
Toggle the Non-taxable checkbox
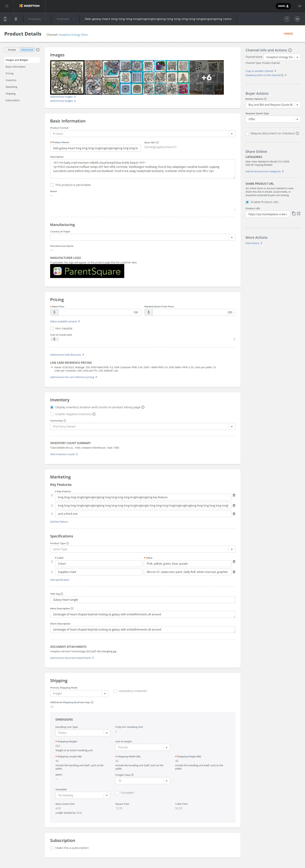pos(52,329)
